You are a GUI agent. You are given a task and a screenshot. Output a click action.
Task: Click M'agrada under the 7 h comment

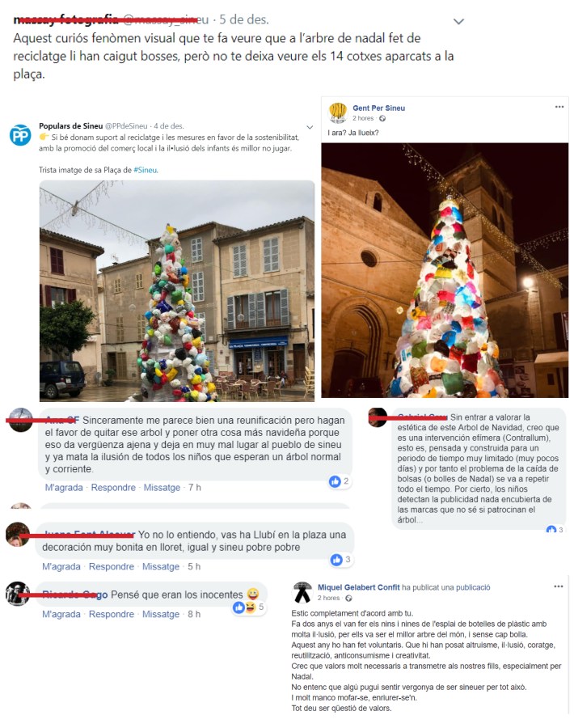pos(64,488)
